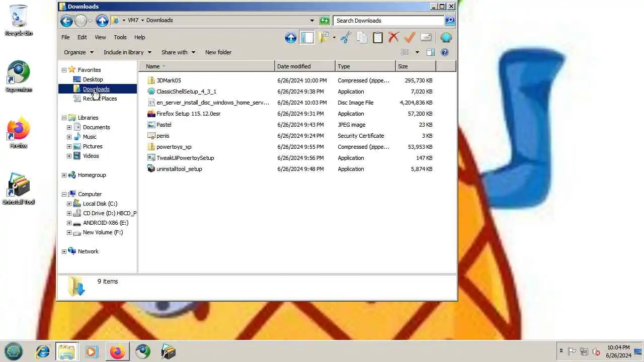644x362 pixels.
Task: Expand the Homegroup tree node
Action: tap(64, 175)
